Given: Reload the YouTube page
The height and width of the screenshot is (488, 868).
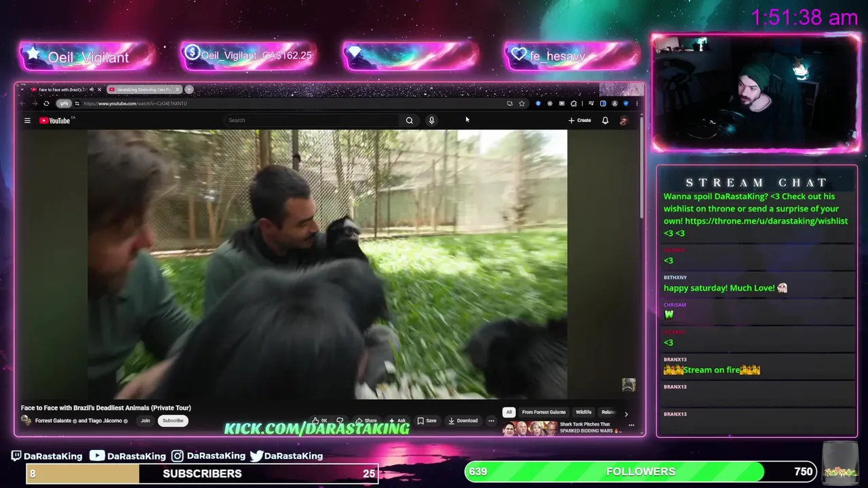Looking at the screenshot, I should point(46,104).
